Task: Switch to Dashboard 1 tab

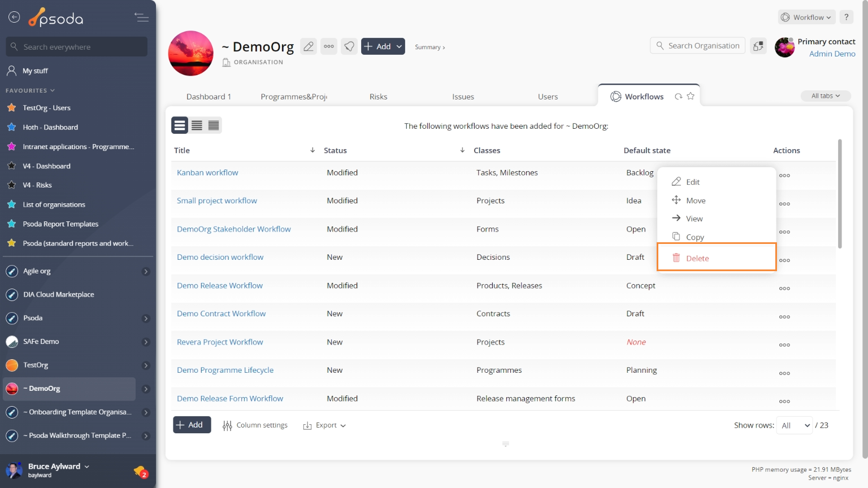Action: tap(209, 97)
